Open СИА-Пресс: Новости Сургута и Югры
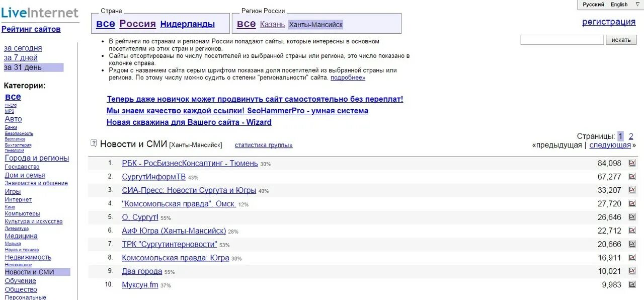Screen dimensions: 644x300 pyautogui.click(x=189, y=190)
